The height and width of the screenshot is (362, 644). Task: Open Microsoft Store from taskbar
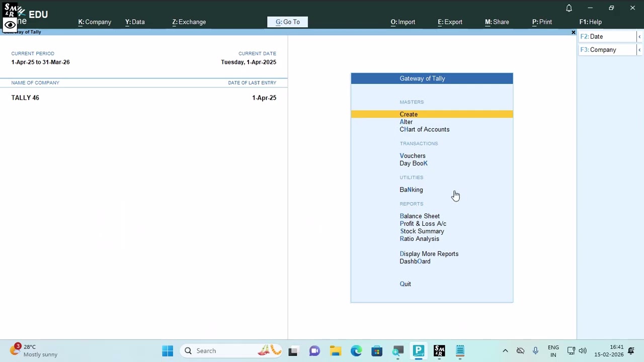click(377, 351)
